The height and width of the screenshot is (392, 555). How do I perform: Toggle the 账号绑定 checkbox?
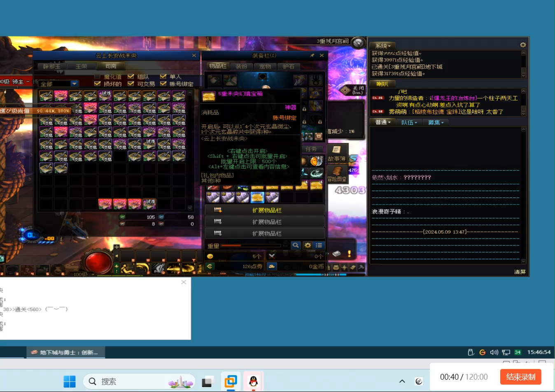[163, 84]
